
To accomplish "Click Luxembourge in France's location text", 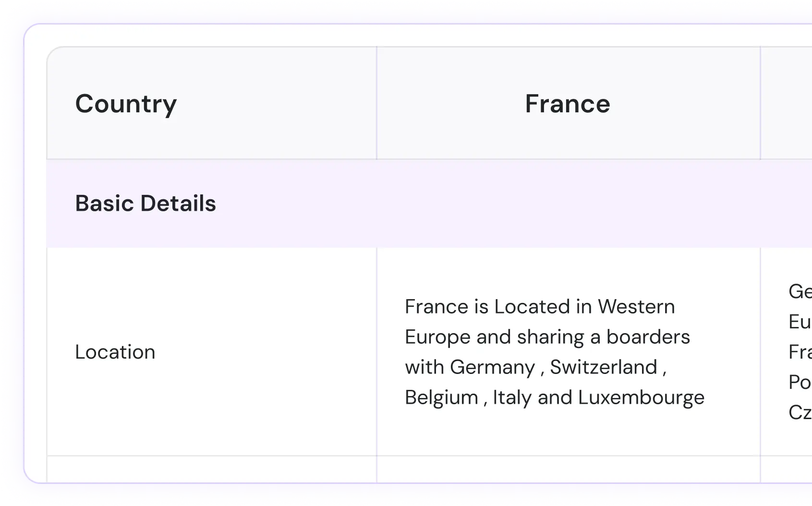I will 641,398.
